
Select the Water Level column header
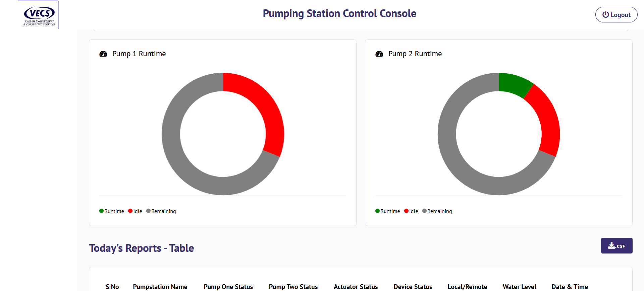pos(519,287)
